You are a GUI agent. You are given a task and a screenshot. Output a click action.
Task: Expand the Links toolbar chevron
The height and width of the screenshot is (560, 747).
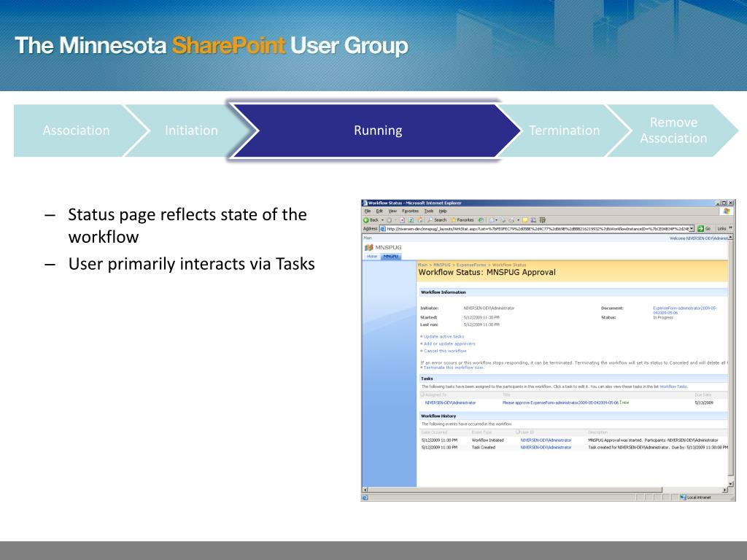point(731,227)
